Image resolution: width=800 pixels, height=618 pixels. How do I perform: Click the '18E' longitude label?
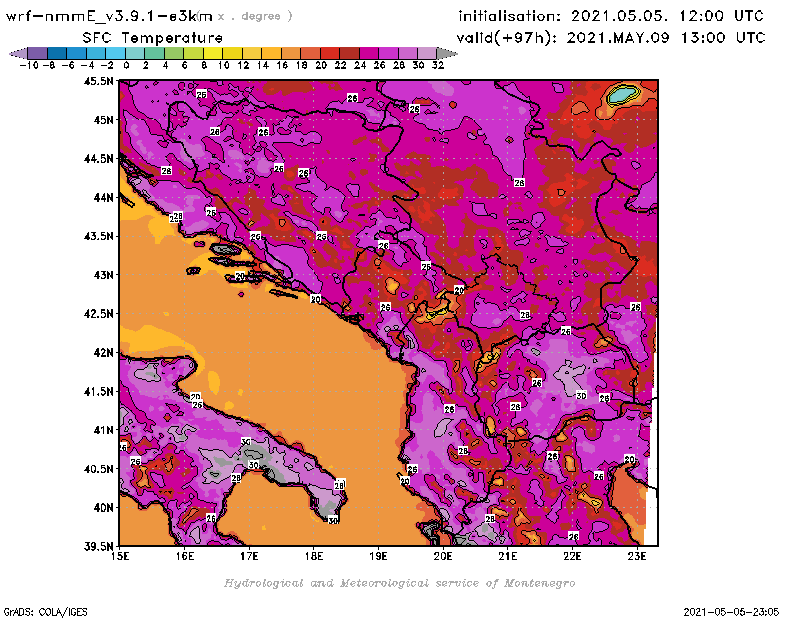tap(314, 556)
